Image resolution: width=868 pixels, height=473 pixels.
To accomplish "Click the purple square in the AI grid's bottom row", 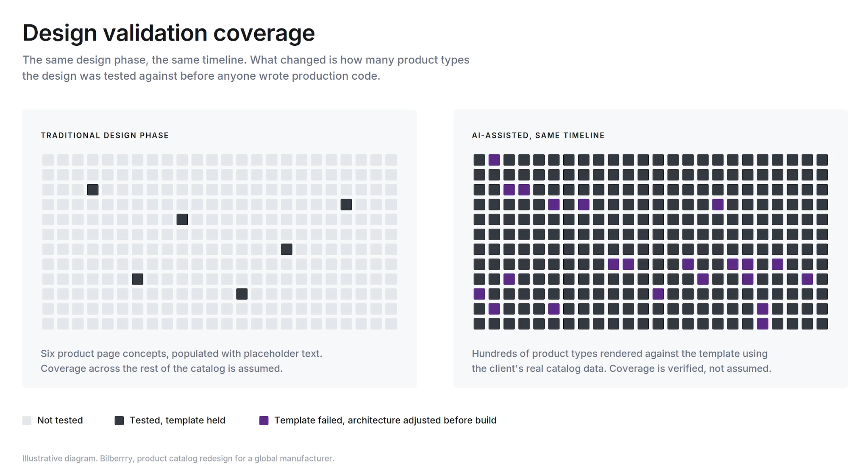I will coord(762,324).
